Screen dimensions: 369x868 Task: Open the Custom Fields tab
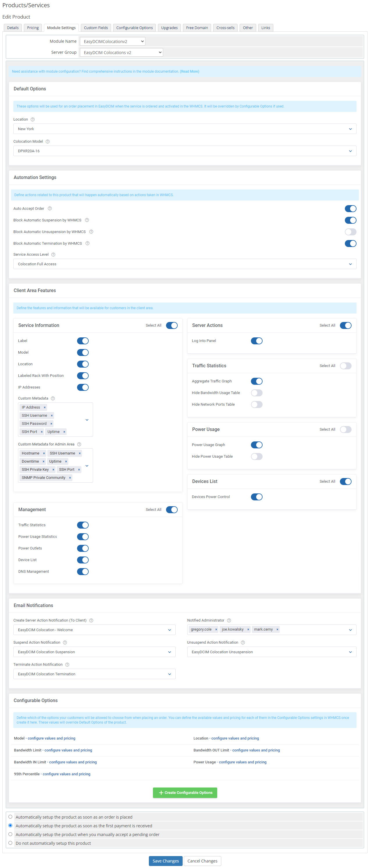tap(96, 28)
